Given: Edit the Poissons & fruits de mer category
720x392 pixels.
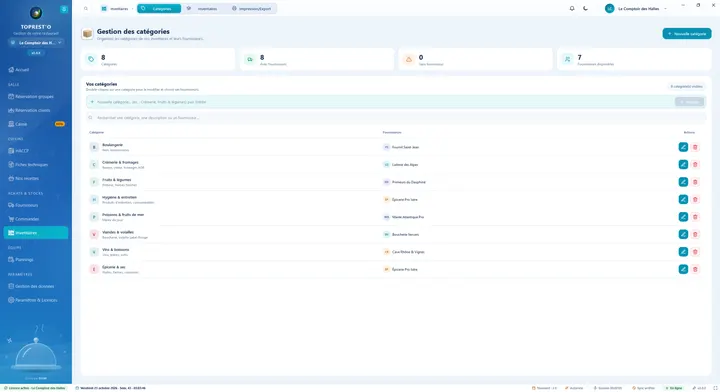Looking at the screenshot, I should coord(683,217).
